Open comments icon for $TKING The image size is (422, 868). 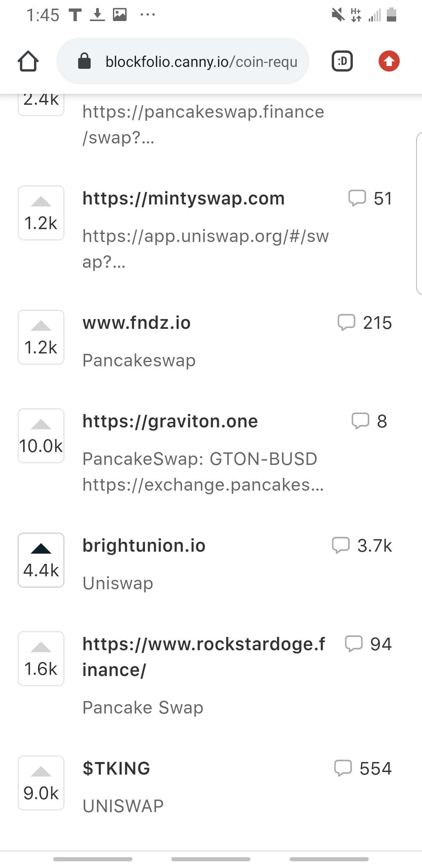click(x=363, y=769)
